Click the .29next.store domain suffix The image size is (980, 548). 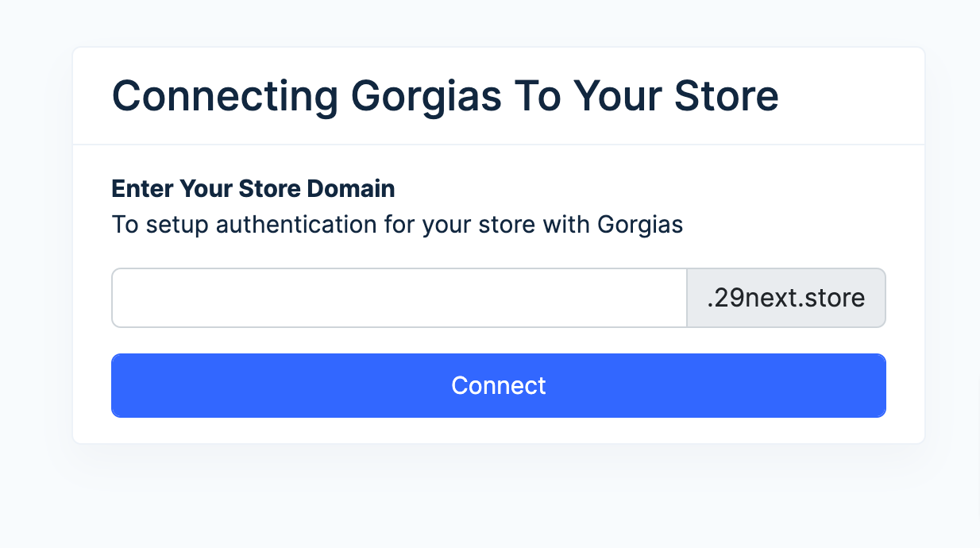pos(785,298)
